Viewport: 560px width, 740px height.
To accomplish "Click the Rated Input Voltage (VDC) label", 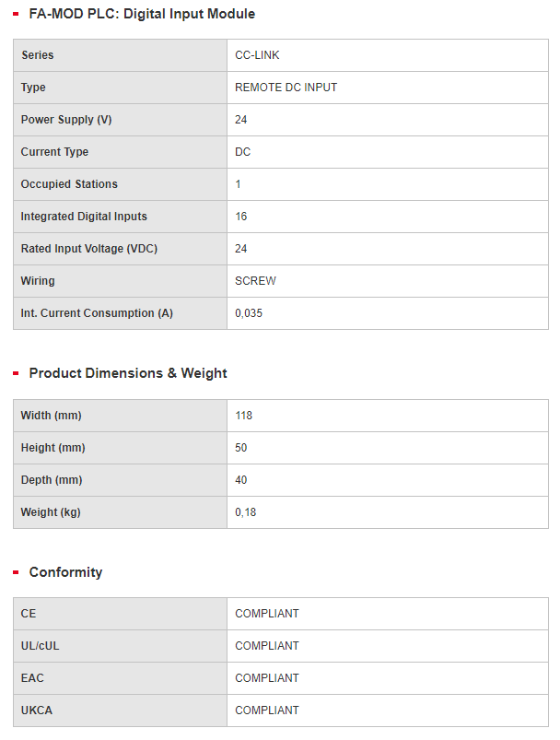I will click(89, 249).
